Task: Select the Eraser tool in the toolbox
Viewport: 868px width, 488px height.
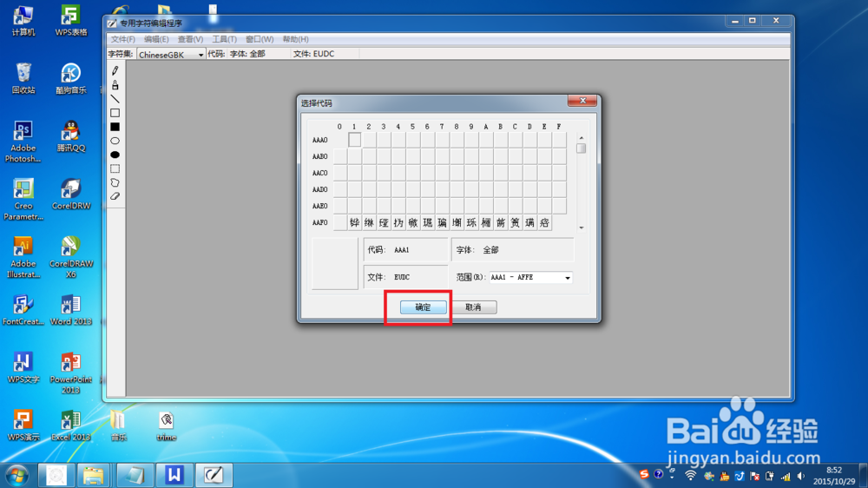Action: tap(115, 196)
